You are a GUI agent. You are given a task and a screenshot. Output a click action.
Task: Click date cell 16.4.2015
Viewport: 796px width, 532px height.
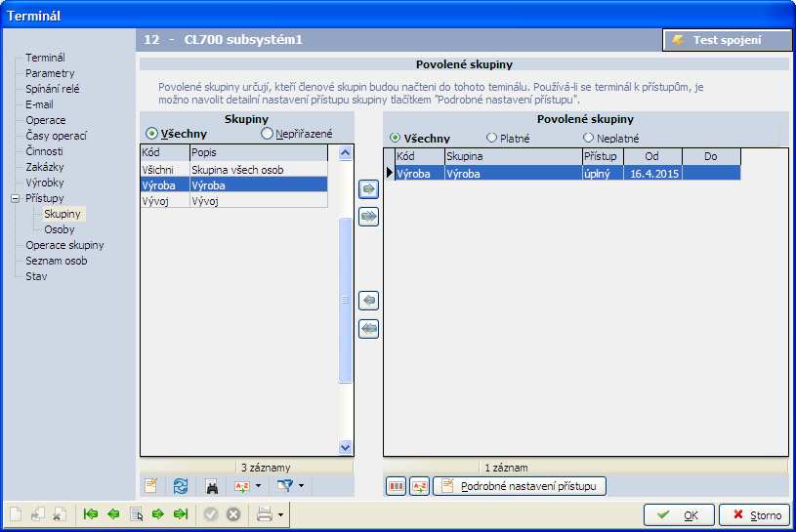click(x=652, y=174)
